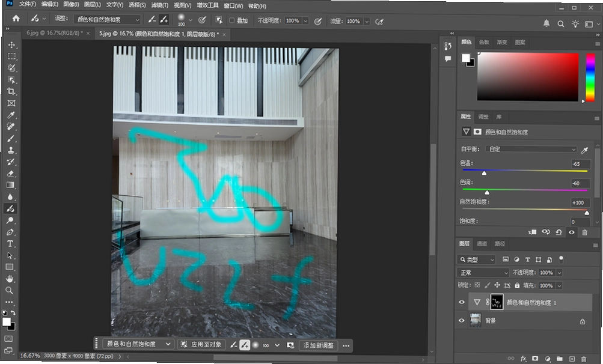603x364 pixels.
Task: Switch to the 通道 channels tab
Action: pyautogui.click(x=482, y=243)
